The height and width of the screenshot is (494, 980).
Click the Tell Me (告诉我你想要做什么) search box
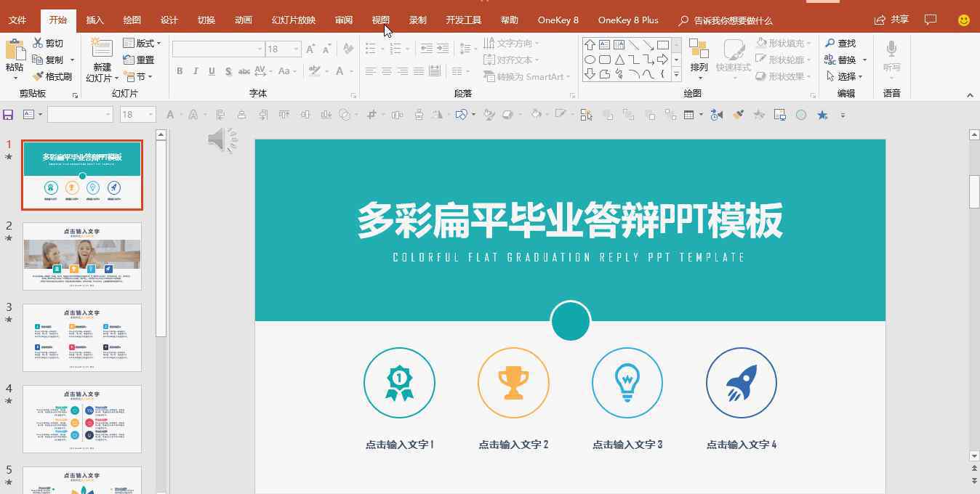coord(726,20)
